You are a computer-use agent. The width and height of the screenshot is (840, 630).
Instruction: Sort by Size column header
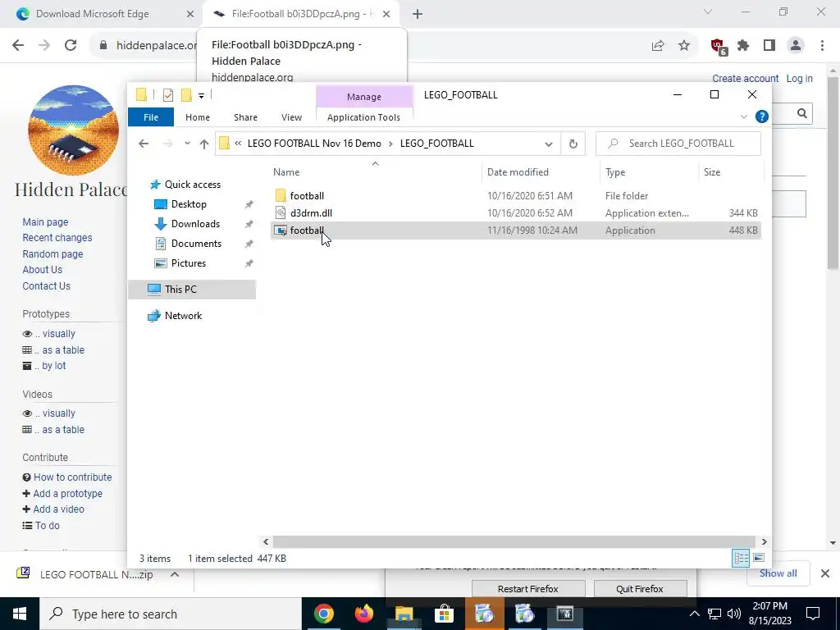711,172
